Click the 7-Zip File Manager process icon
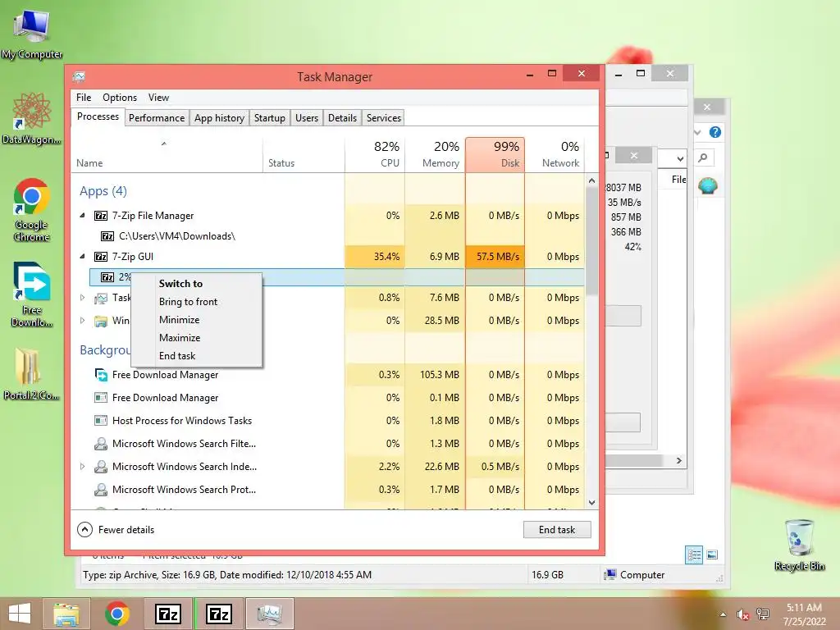 click(x=101, y=216)
